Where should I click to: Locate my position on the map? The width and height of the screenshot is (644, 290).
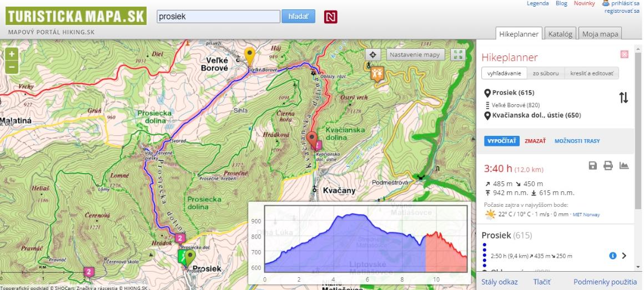click(373, 54)
